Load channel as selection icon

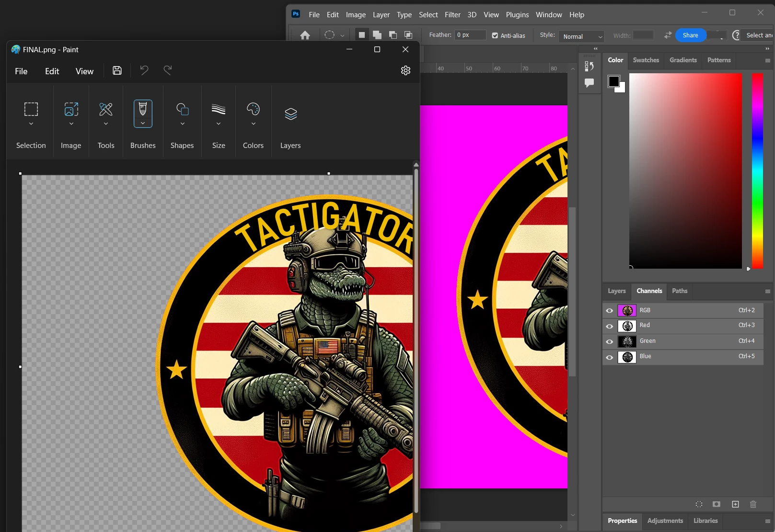point(699,504)
